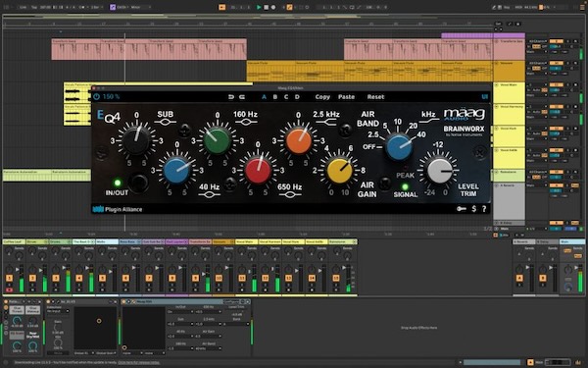Open the Air Band 40 kHz device dropdown

208,348
